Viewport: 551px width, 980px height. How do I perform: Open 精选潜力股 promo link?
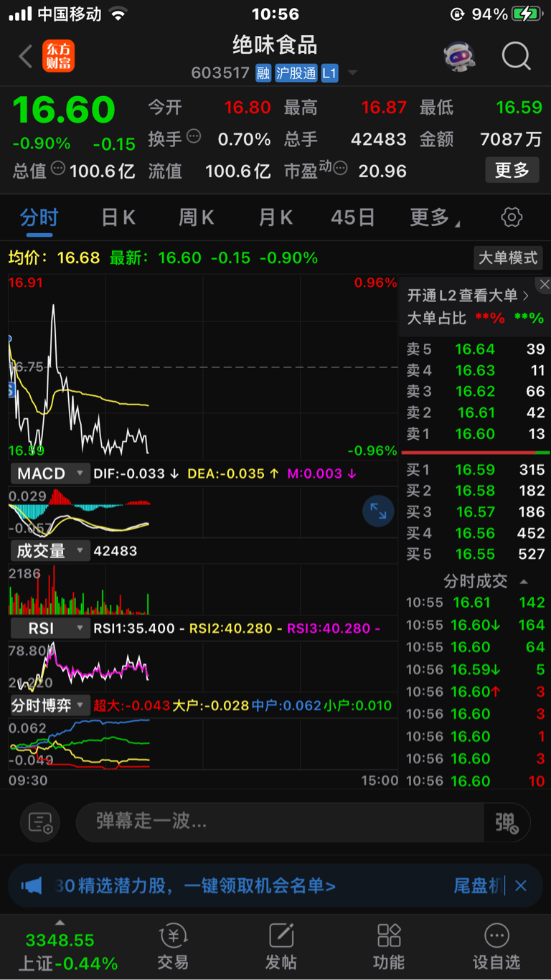pos(195,886)
